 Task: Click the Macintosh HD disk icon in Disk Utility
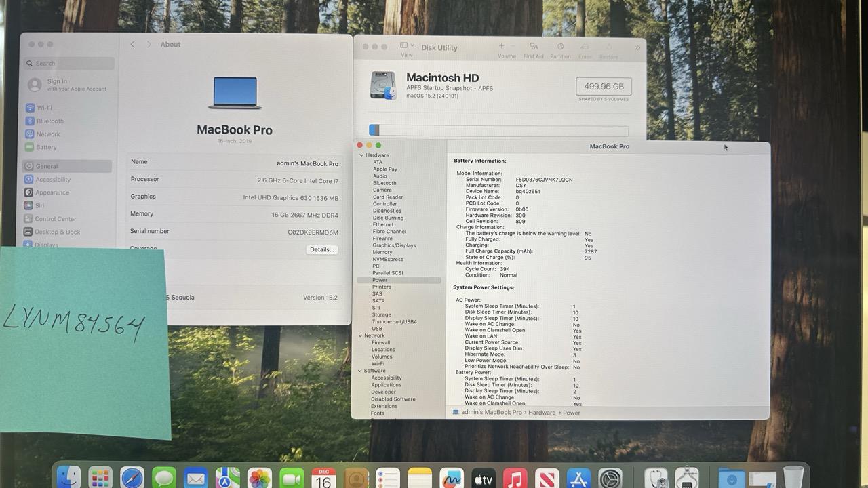tap(383, 85)
